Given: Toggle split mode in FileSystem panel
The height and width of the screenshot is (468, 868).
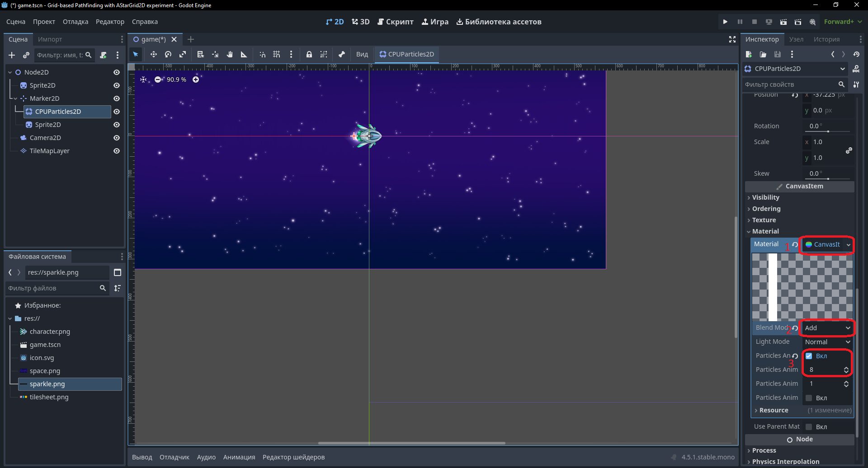Looking at the screenshot, I should coord(118,272).
